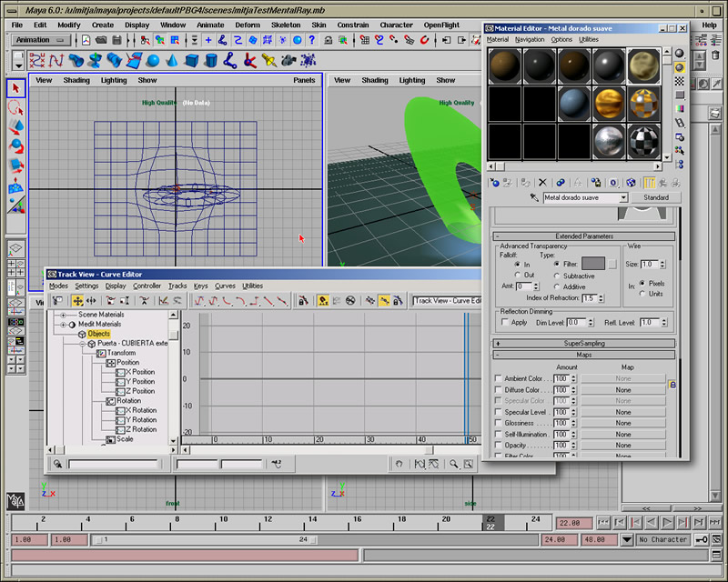Screen dimensions: 728x582
Task: Select the lasso tool in Maya toolbox
Action: point(15,108)
